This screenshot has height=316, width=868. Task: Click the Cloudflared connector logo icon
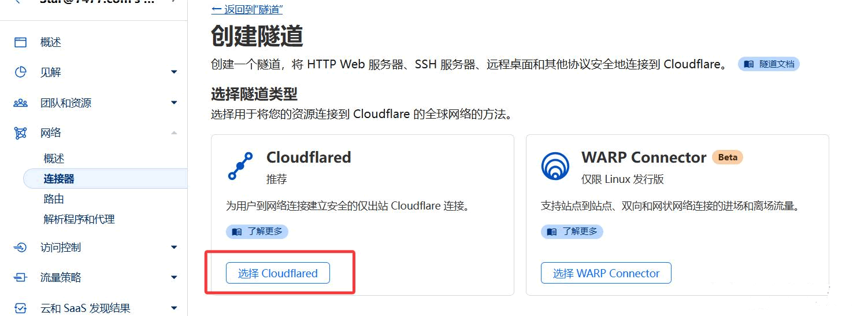pyautogui.click(x=240, y=166)
